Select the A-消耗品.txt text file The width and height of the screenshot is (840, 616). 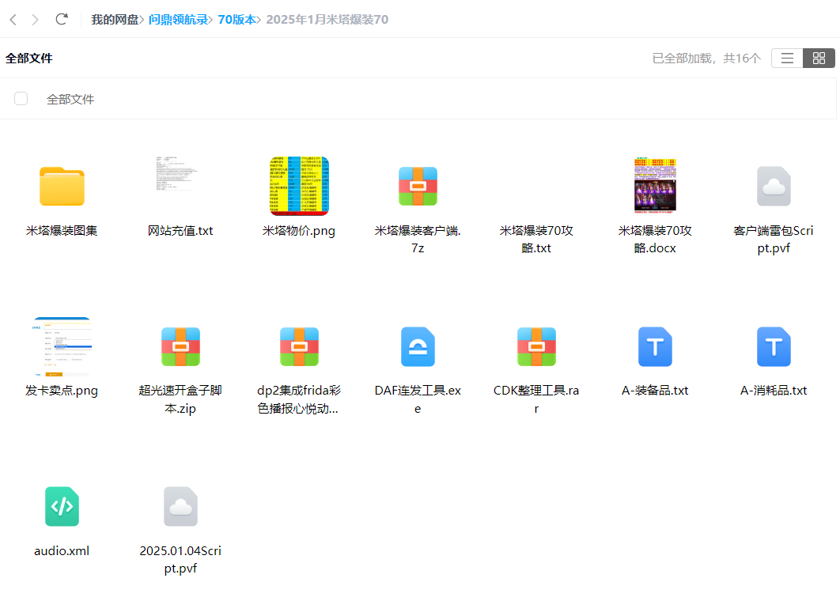[x=774, y=346]
